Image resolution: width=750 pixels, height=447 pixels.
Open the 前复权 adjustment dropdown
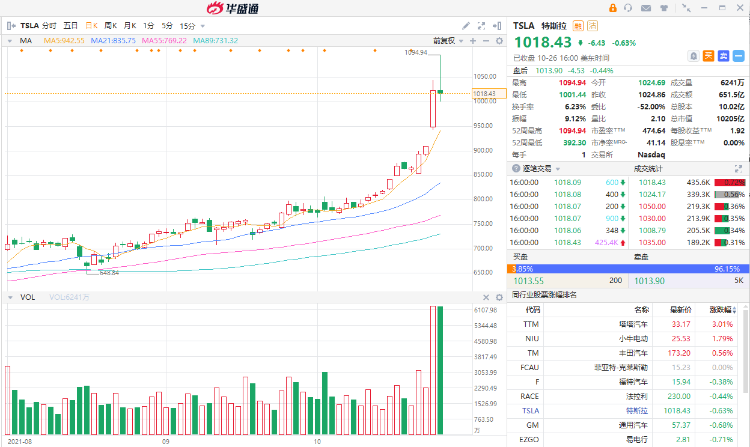pos(448,41)
